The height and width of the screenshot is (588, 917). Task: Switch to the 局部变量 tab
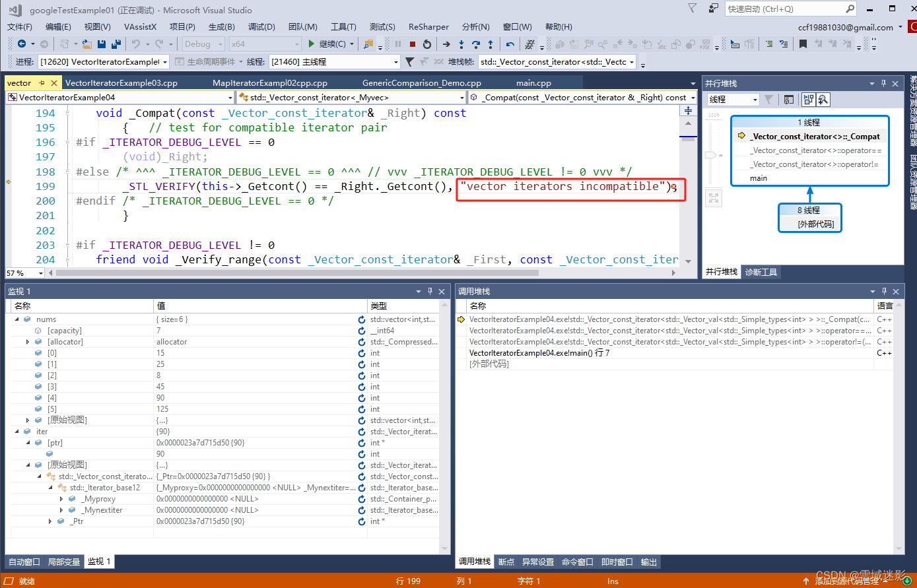(x=64, y=562)
